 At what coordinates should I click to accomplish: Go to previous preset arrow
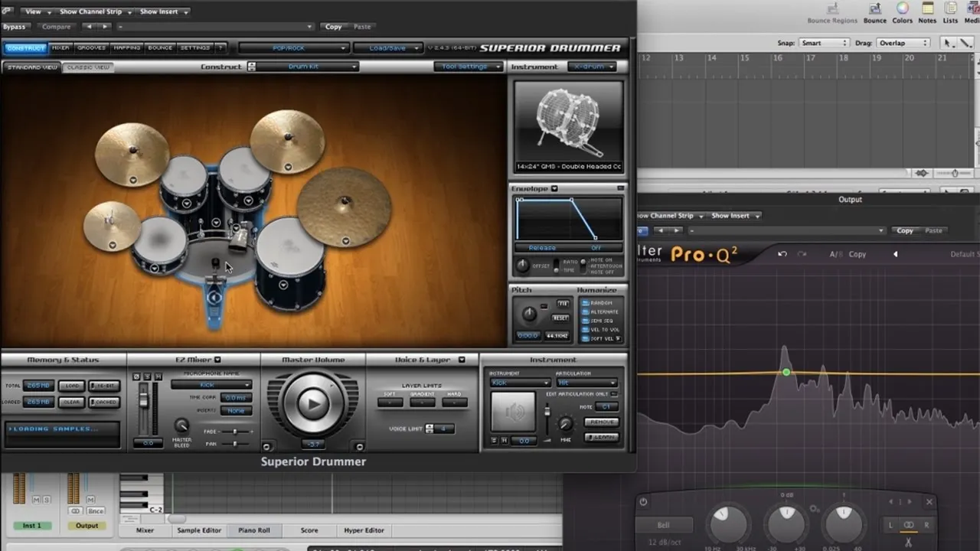88,27
